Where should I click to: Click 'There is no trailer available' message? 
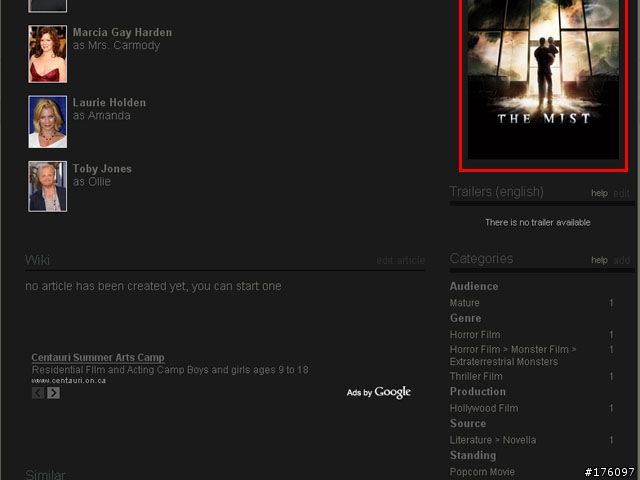pos(538,222)
